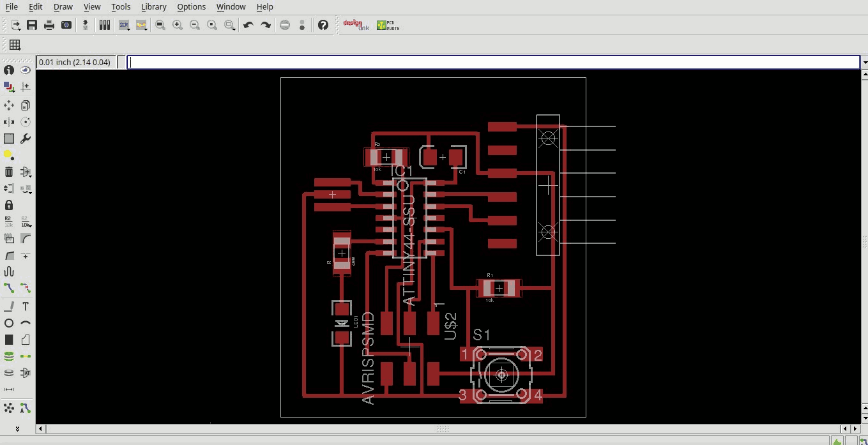Select the Ripup tool
Screen dimensions: 868x445
(x=26, y=288)
